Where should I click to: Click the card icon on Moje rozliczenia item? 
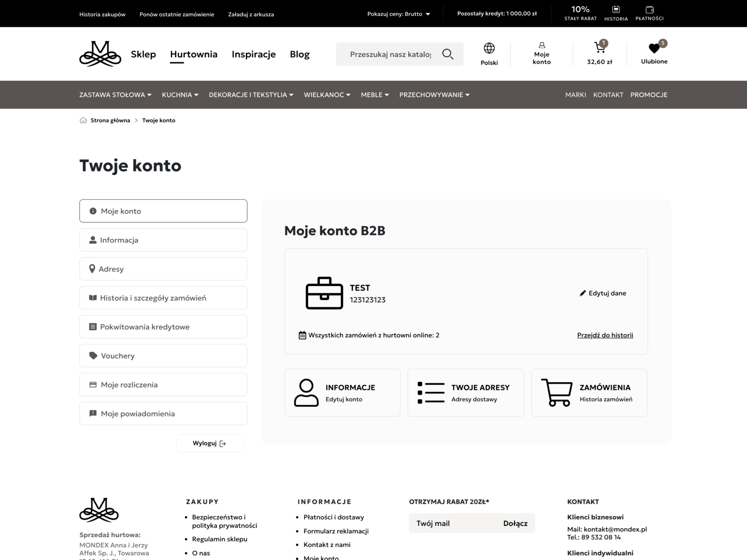click(x=93, y=385)
